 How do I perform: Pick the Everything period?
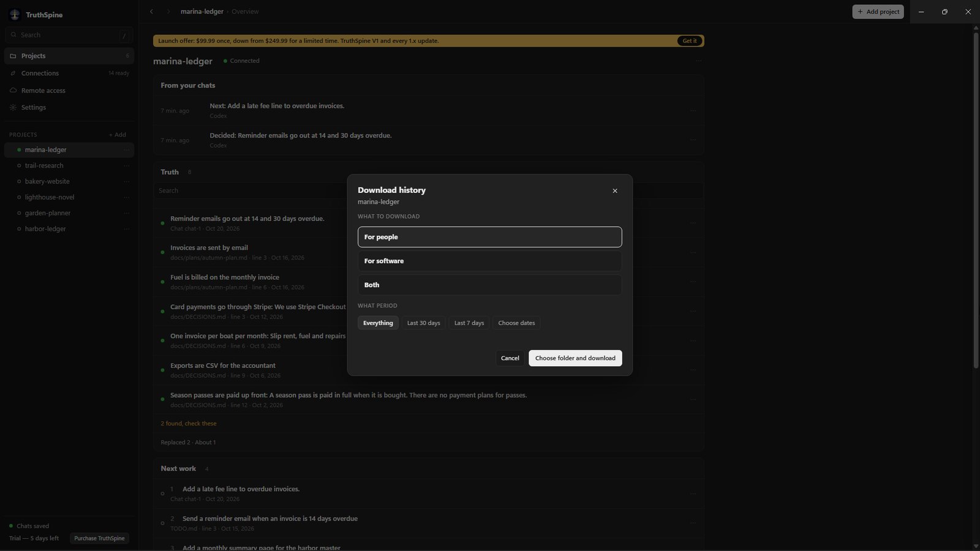click(x=378, y=323)
